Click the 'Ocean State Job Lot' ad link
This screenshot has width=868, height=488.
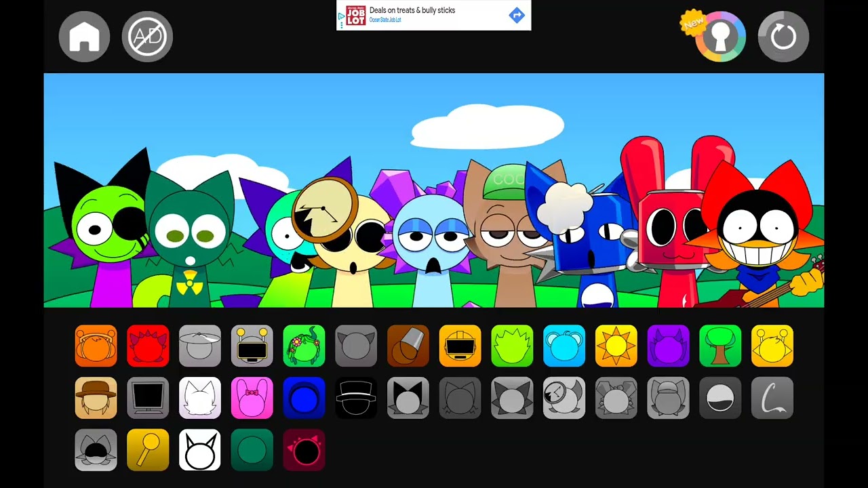385,20
